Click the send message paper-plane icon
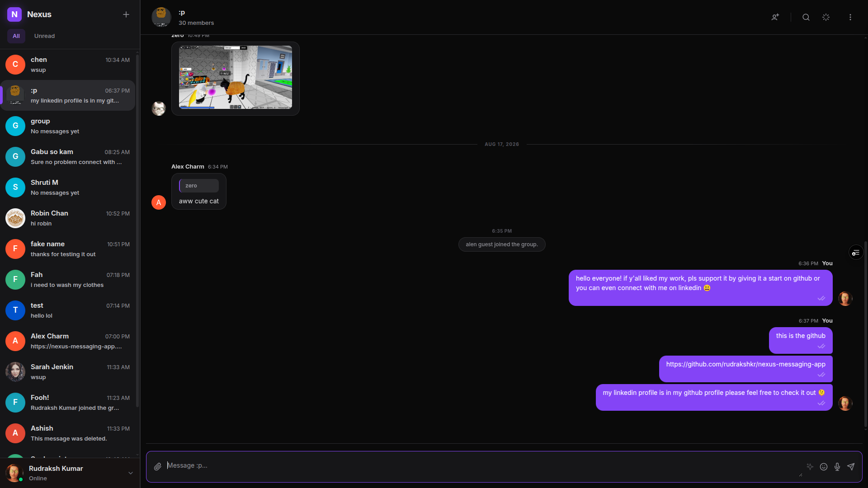 [851, 467]
